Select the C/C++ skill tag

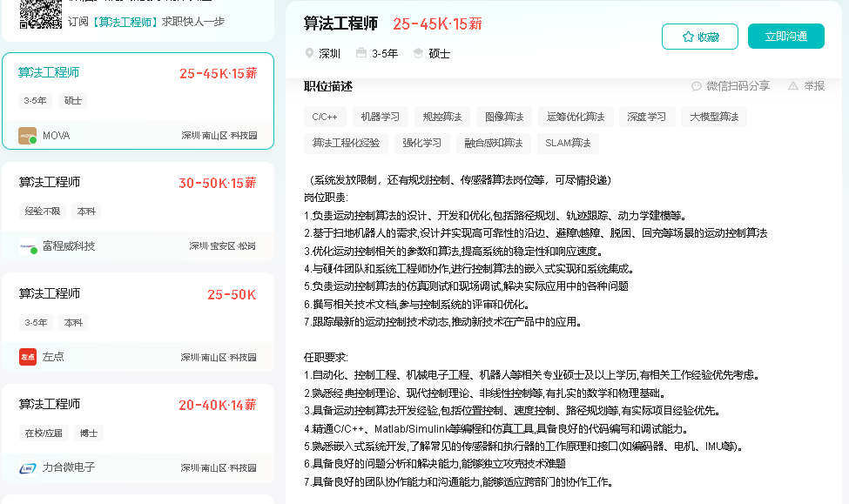point(325,117)
